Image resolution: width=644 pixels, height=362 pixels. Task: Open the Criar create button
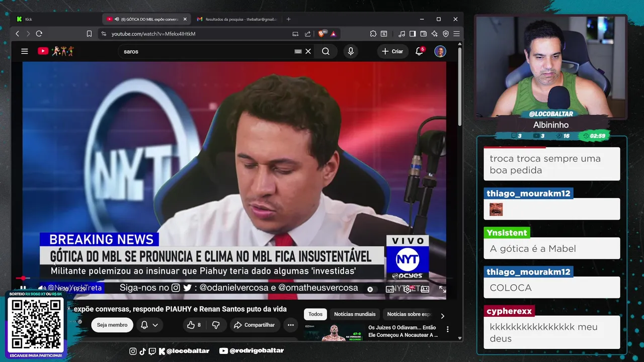[x=392, y=51]
